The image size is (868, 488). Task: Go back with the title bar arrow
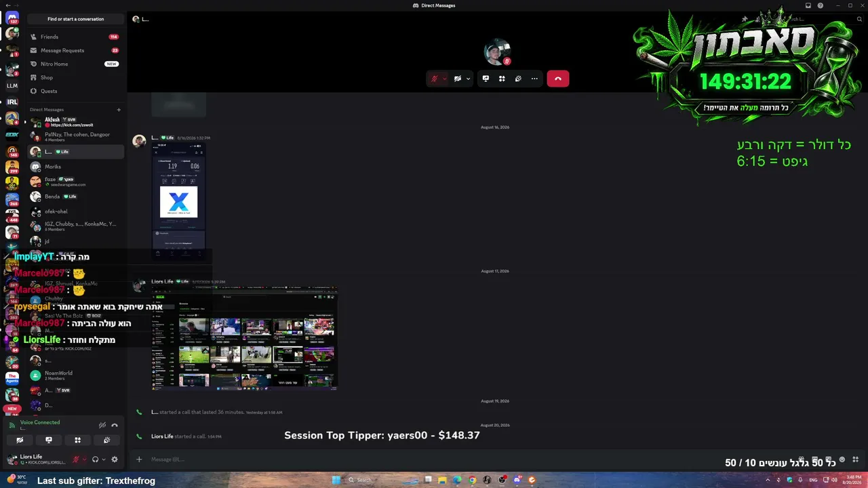click(7, 5)
